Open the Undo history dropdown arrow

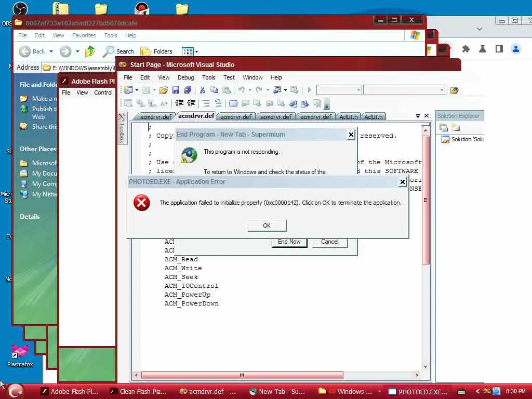click(250, 90)
